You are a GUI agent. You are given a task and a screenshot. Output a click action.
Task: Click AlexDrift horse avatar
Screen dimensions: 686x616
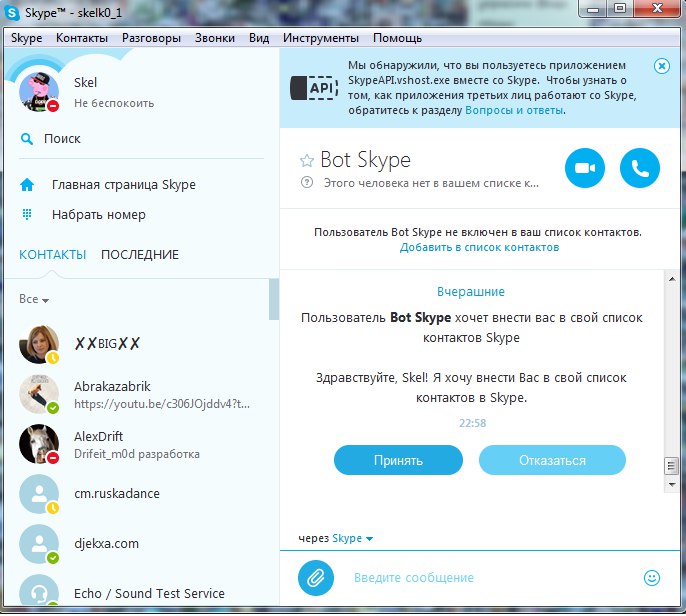click(x=39, y=444)
